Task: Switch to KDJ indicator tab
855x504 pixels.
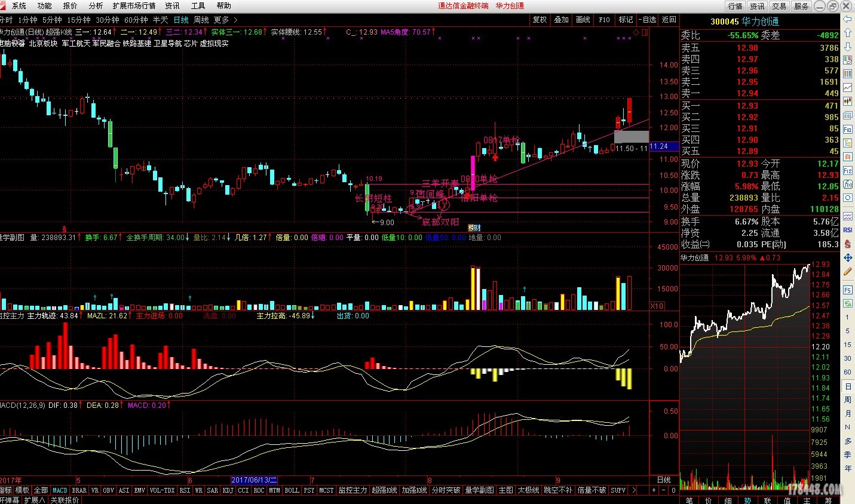Action: pos(228,490)
